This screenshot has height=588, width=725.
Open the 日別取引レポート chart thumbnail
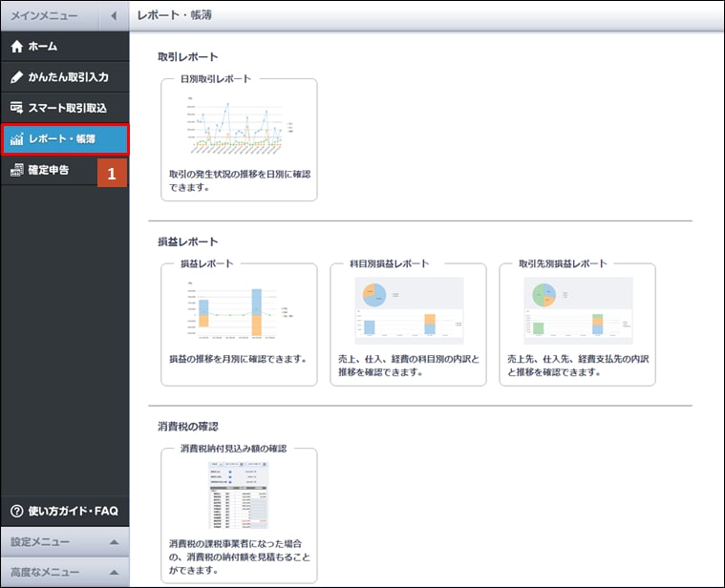pyautogui.click(x=239, y=125)
